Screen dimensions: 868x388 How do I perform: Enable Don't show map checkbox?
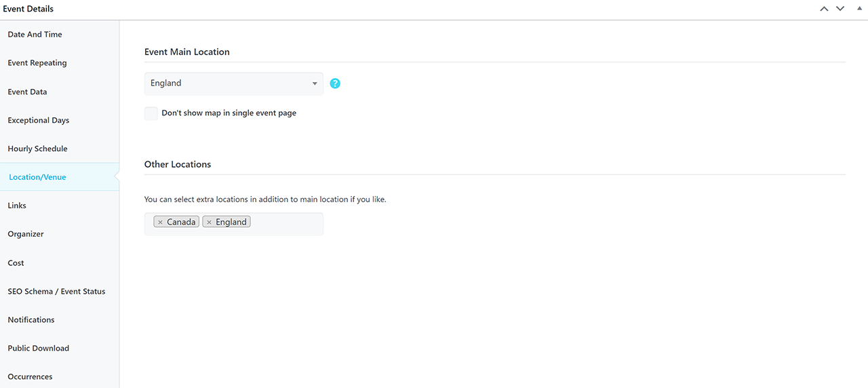(151, 113)
